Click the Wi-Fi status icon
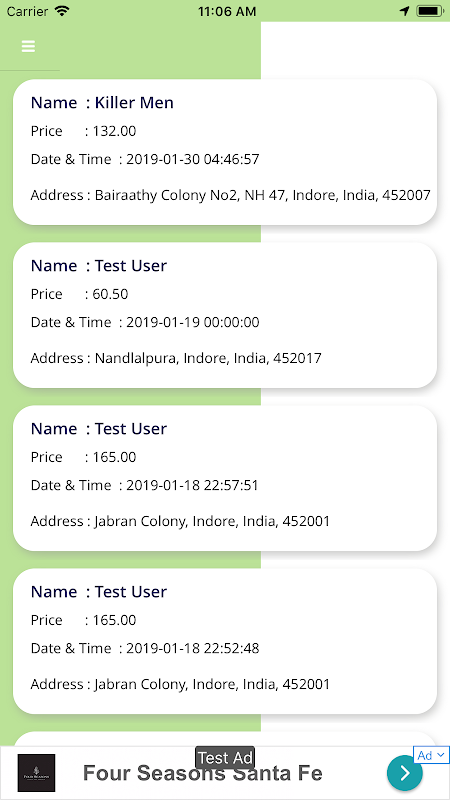The image size is (450, 800). coord(62,11)
